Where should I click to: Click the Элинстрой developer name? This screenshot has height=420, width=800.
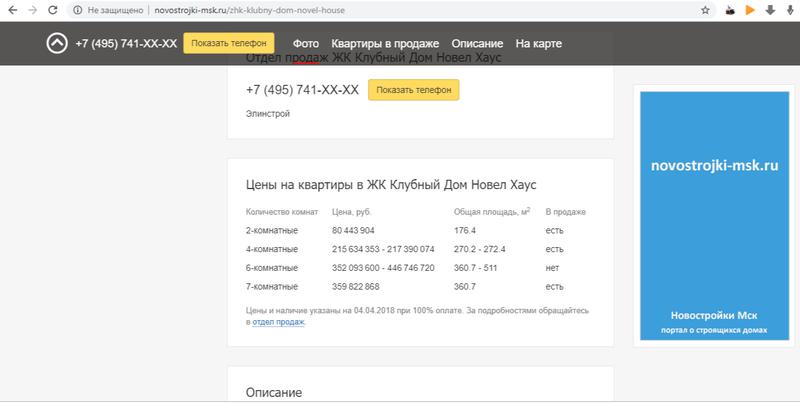coord(267,114)
